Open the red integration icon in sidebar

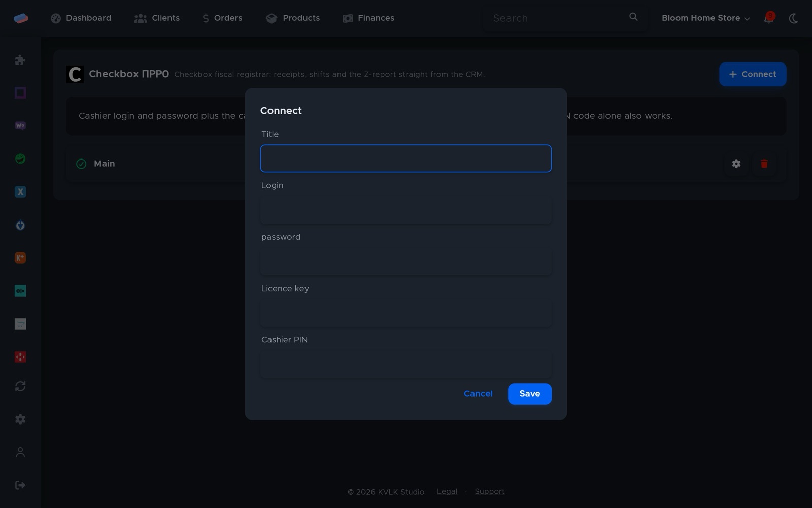20,357
